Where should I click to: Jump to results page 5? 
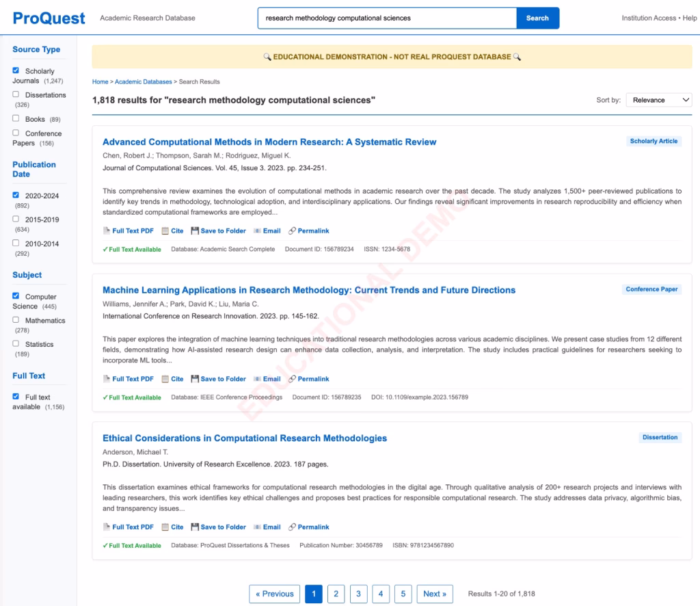tap(403, 594)
